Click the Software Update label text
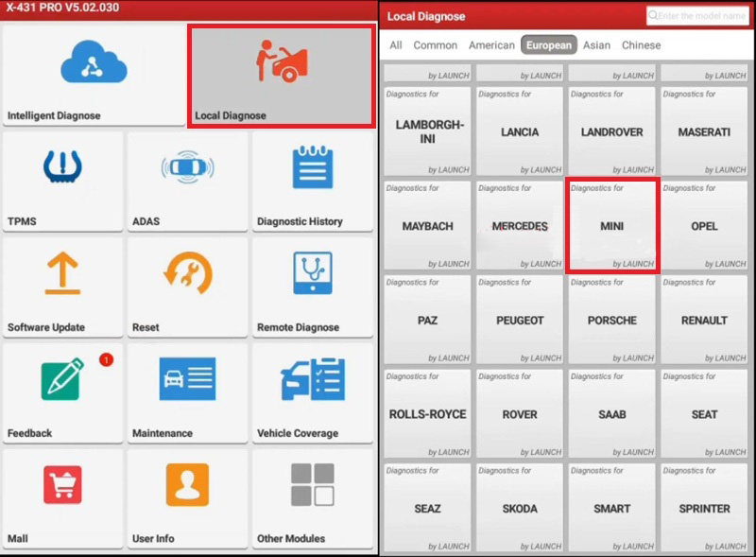Image resolution: width=756 pixels, height=557 pixels. click(x=46, y=327)
